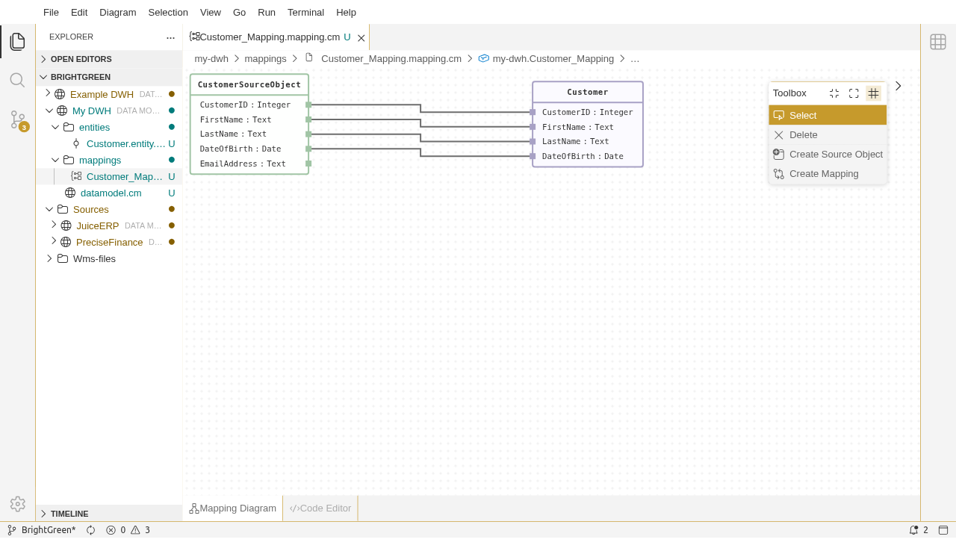Click the notifications bell in status bar
Screen dimensions: 956x560
[913, 530]
